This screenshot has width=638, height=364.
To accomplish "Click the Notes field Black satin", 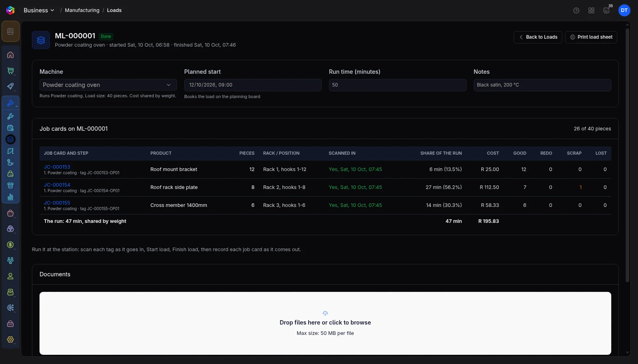I will coord(542,85).
